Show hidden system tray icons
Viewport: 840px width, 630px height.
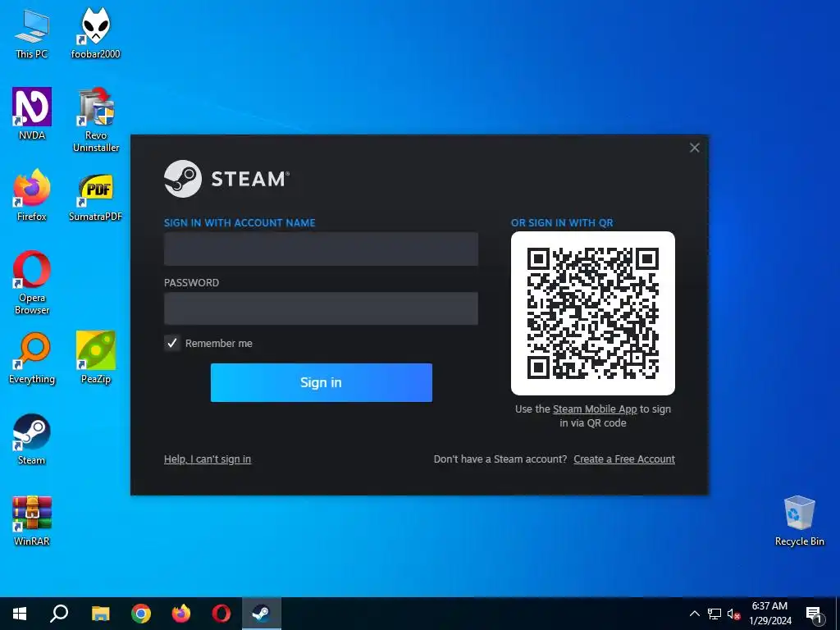(x=694, y=614)
